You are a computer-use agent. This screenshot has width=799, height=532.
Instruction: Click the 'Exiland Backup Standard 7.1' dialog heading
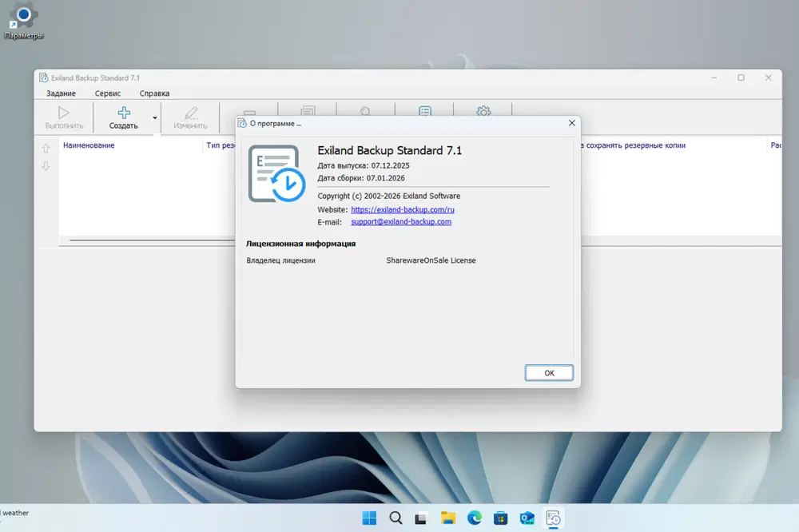(389, 150)
